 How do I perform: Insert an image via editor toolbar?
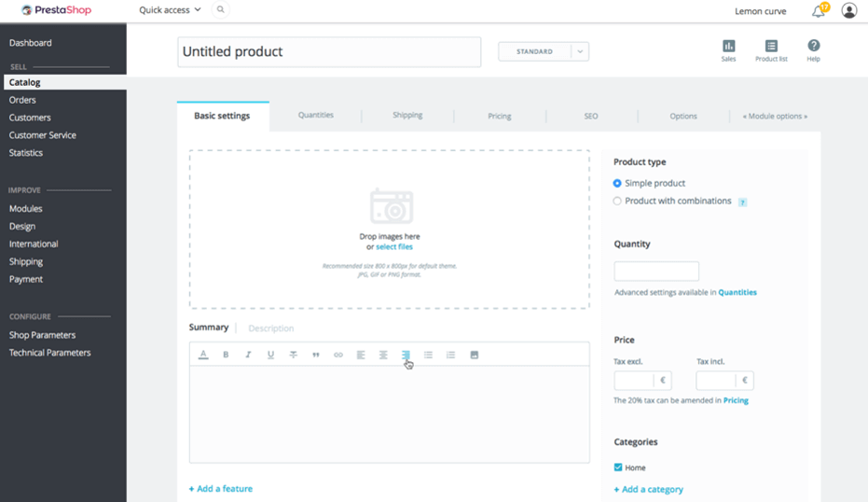point(474,355)
